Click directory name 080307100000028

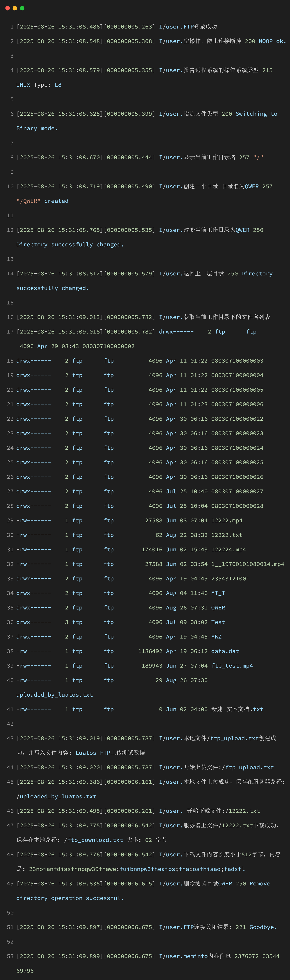pyautogui.click(x=237, y=506)
